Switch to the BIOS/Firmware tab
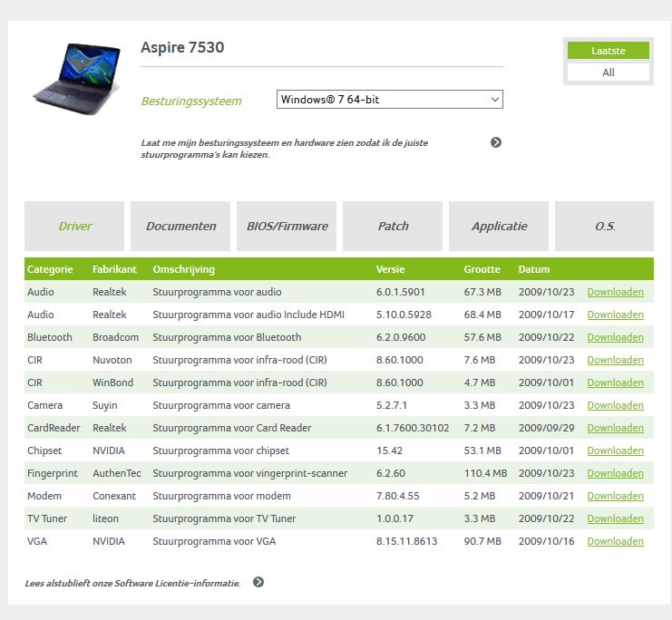The image size is (672, 620). (287, 227)
